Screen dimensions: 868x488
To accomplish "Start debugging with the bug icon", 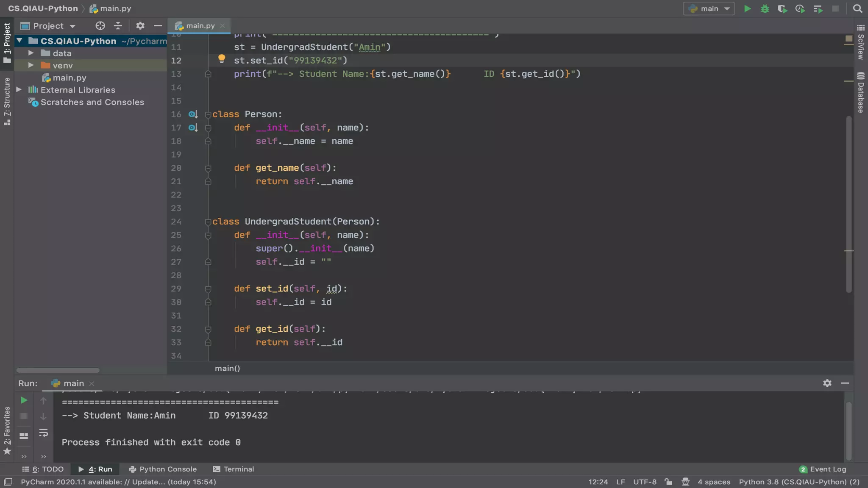I will [x=765, y=8].
